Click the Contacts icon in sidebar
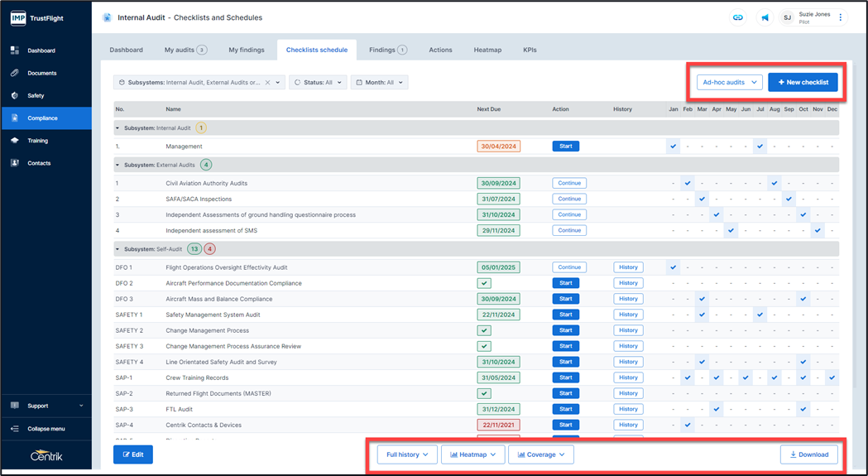 (15, 163)
